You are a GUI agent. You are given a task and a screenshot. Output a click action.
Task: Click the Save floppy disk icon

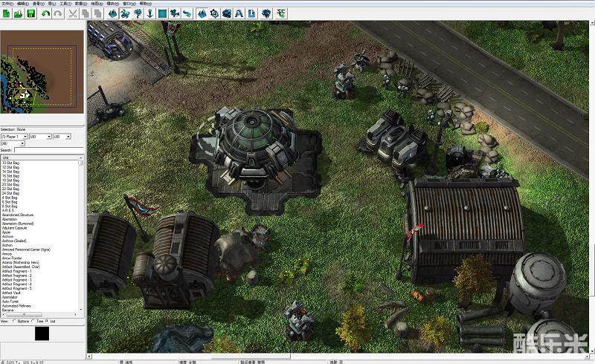30,13
